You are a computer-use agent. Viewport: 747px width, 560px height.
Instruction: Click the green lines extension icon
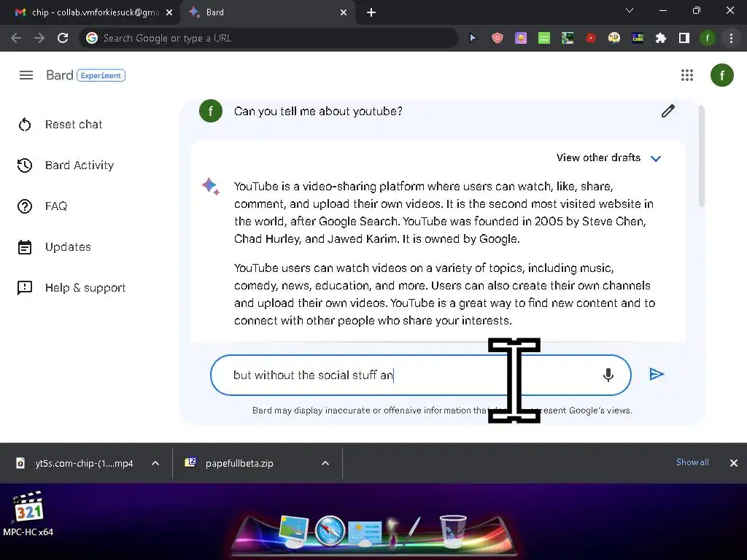click(x=544, y=38)
